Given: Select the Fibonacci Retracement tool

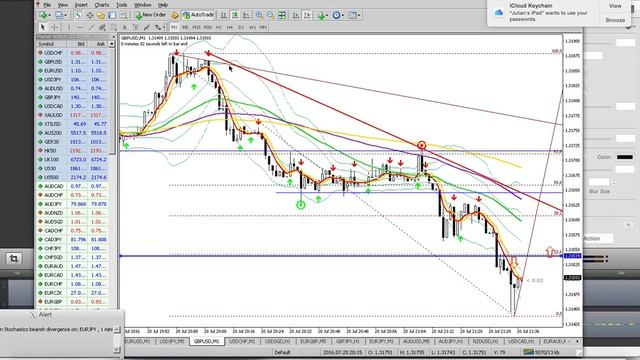Looking at the screenshot, I should pyautogui.click(x=113, y=27).
